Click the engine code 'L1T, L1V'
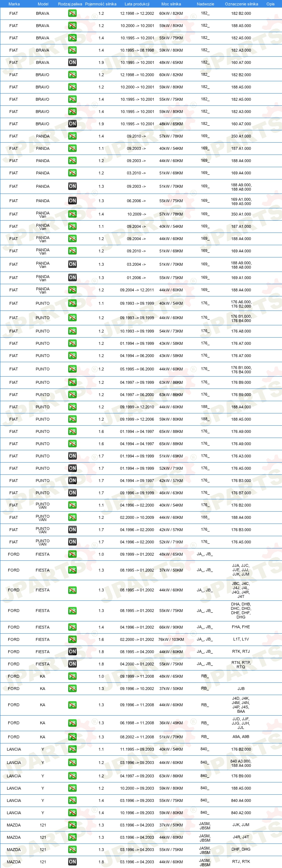 tap(241, 639)
